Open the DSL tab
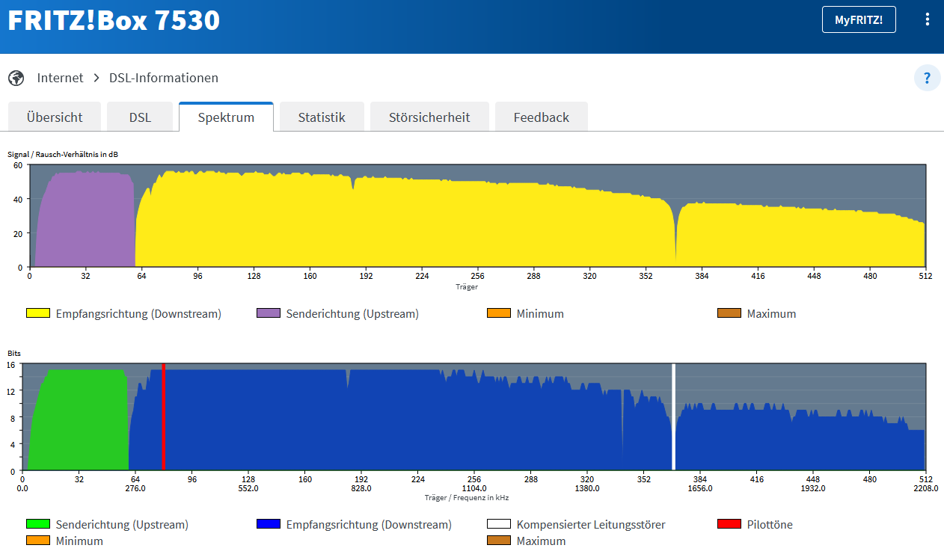Screen dimensions: 944x560 (140, 117)
